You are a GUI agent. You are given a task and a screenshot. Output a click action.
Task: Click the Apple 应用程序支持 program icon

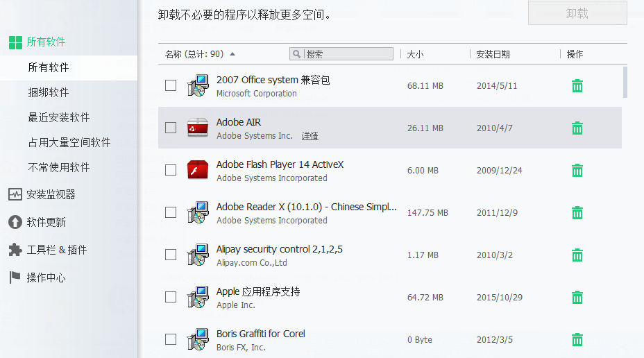tap(198, 297)
